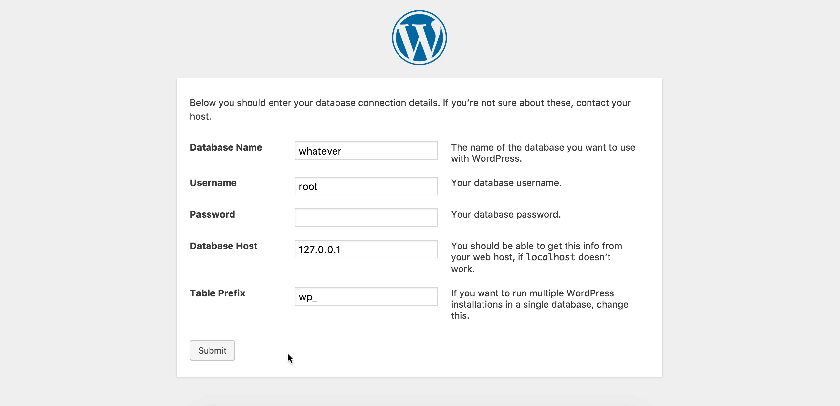The width and height of the screenshot is (840, 406).
Task: Click the intro text about connection details
Action: coord(410,109)
